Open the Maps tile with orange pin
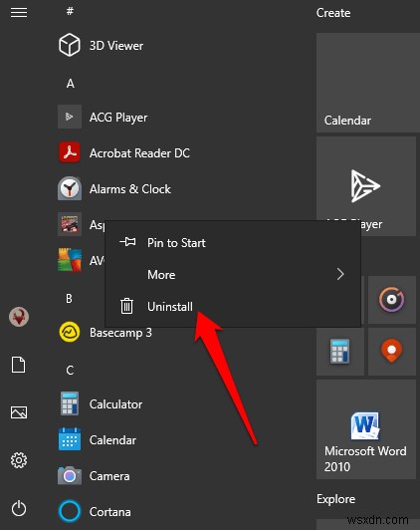Image resolution: width=420 pixels, height=530 pixels. [x=392, y=352]
